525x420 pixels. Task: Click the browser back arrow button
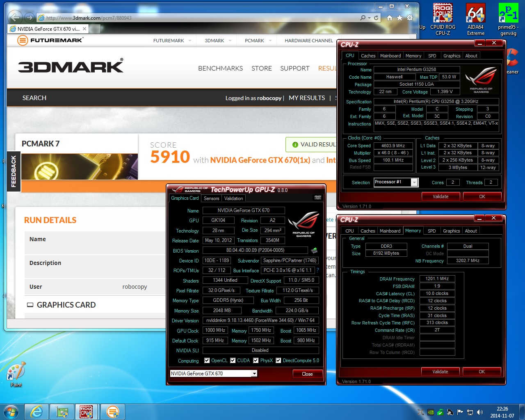coord(15,17)
